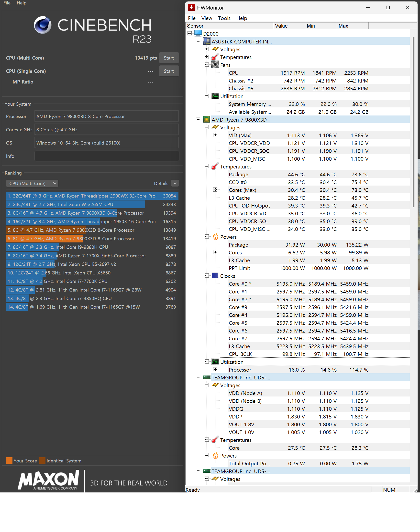Click the Clocks icon under AMD Ryzen

click(216, 276)
